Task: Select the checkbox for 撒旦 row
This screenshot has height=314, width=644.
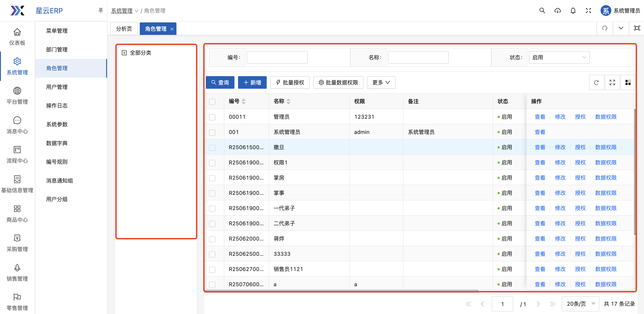Action: coord(212,148)
